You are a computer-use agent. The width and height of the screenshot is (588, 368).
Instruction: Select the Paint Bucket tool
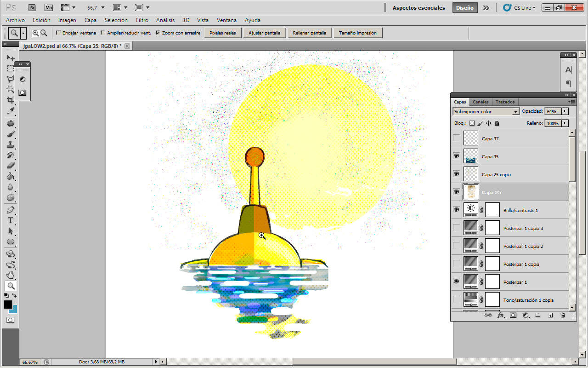(x=11, y=177)
